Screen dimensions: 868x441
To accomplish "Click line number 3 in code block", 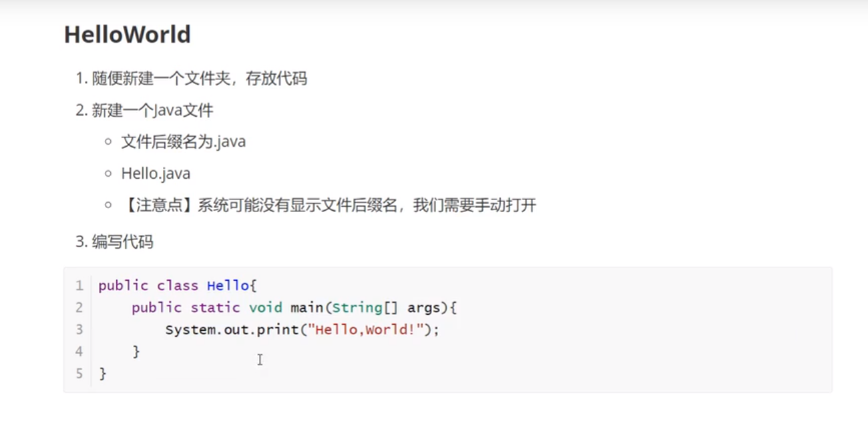I will coord(79,330).
